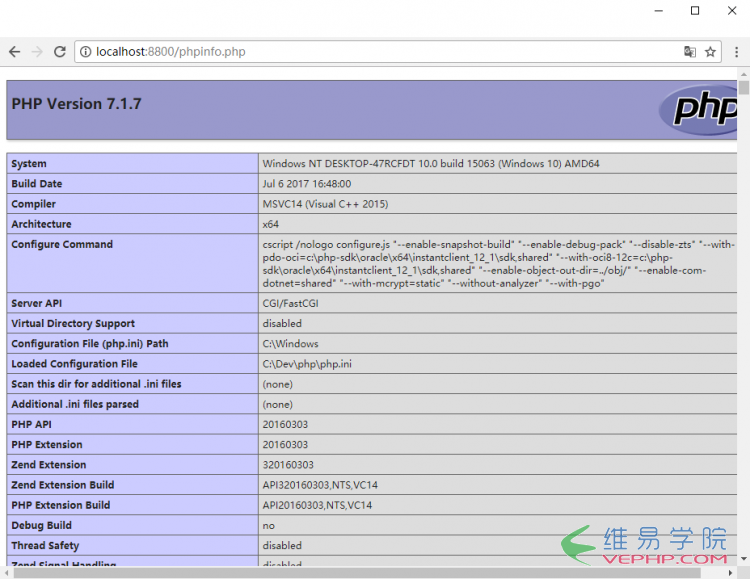Viewport: 750px width, 579px height.
Task: Select the 'Thread Safety' label
Action: click(x=45, y=546)
